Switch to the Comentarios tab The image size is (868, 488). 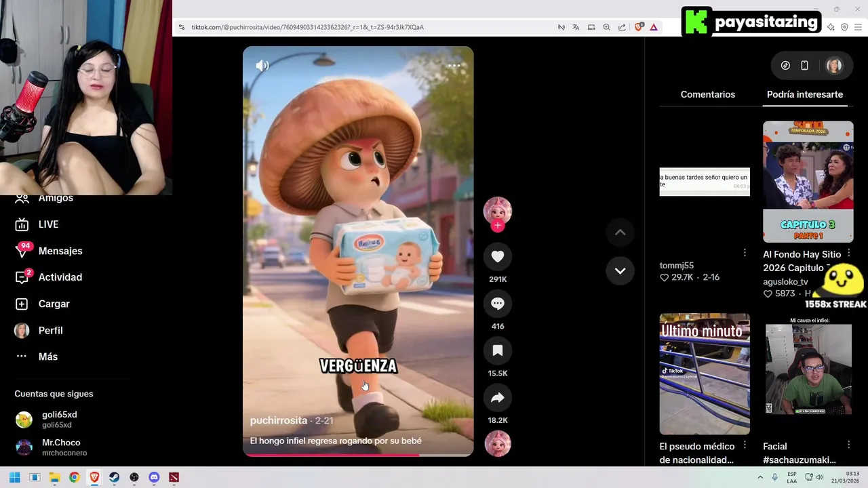pyautogui.click(x=707, y=94)
